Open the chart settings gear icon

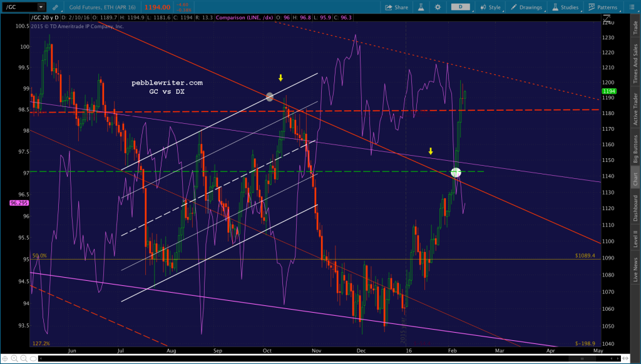(439, 7)
